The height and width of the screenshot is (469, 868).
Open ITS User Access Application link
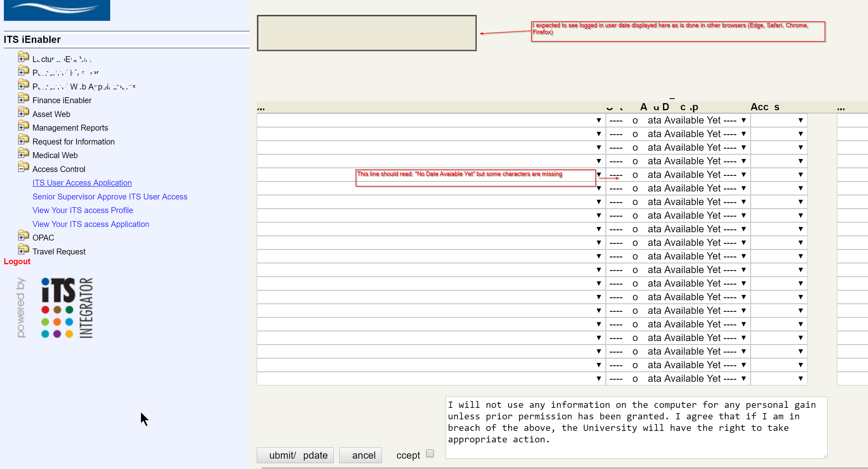coord(82,183)
